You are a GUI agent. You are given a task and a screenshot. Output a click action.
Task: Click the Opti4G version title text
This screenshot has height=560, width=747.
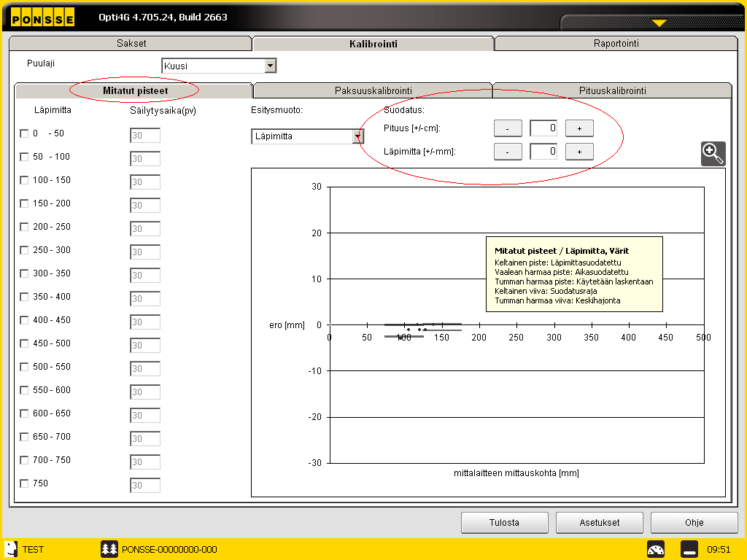pos(163,17)
